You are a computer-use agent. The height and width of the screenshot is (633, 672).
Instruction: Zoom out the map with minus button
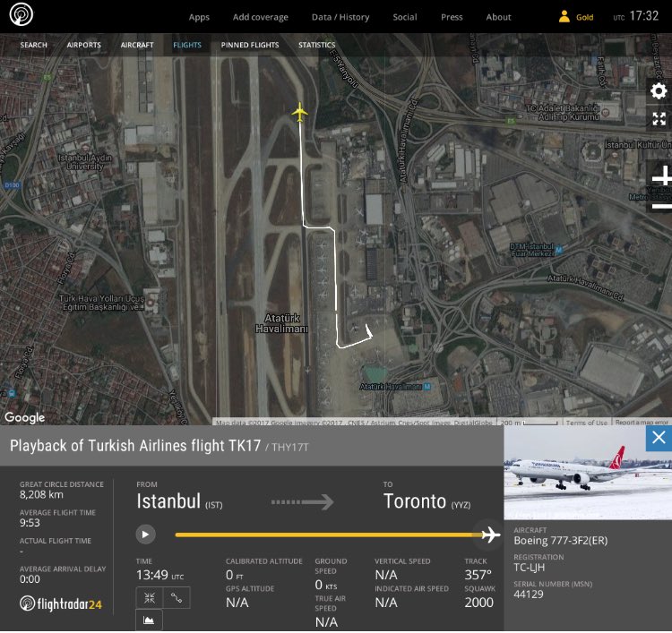pyautogui.click(x=661, y=206)
